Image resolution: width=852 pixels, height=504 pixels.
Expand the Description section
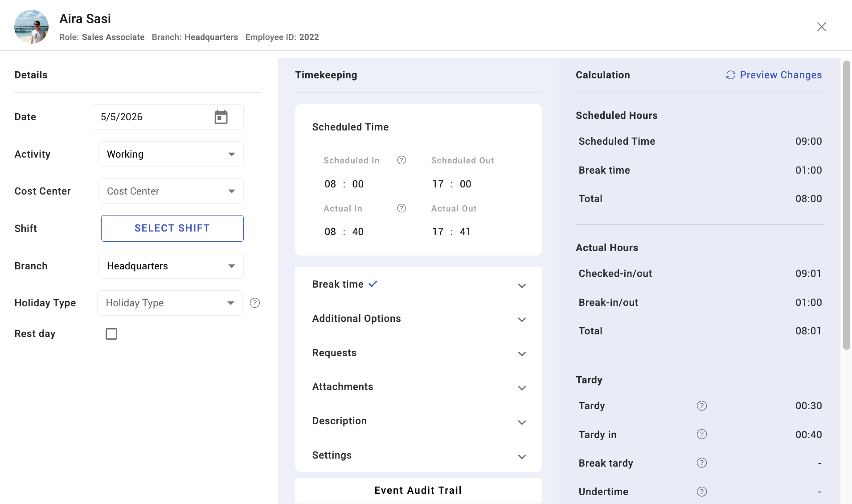point(418,421)
